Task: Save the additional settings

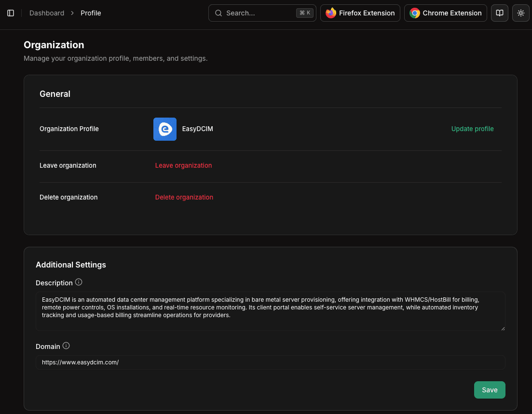Action: tap(490, 390)
